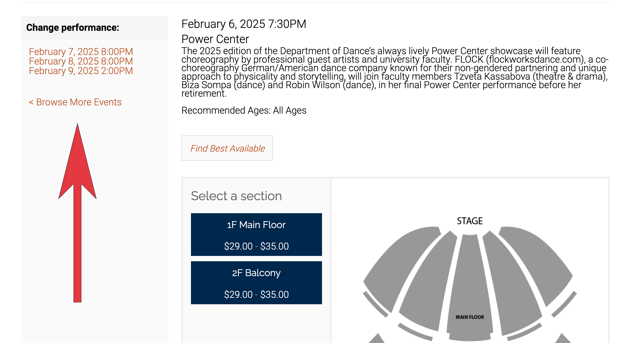Screen dimensions: 644x343
Task: Select the 2F Balcony section button
Action: (256, 283)
